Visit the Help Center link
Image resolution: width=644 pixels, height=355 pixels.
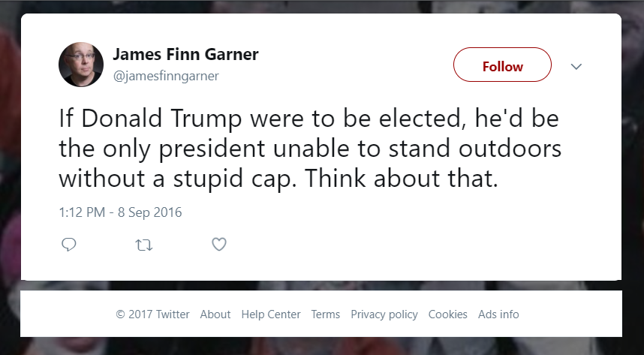[271, 314]
